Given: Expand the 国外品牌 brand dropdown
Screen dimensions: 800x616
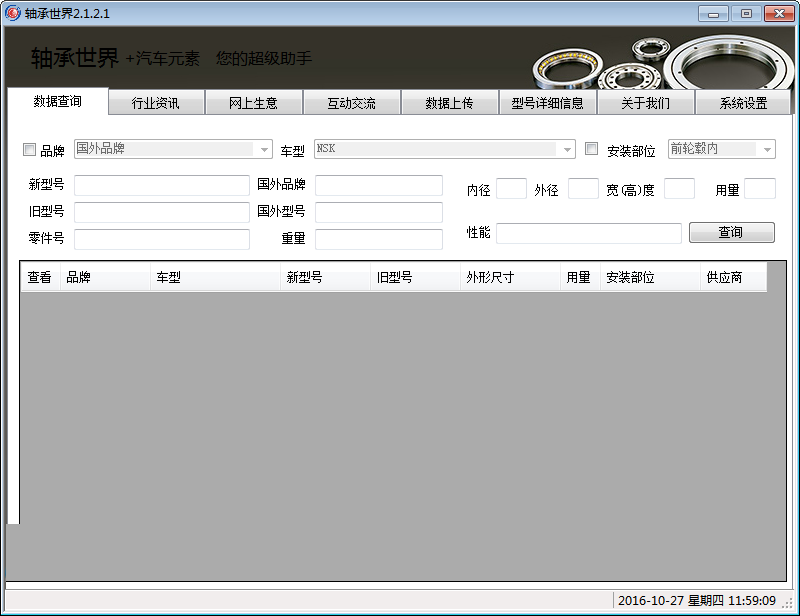Looking at the screenshot, I should (x=264, y=149).
